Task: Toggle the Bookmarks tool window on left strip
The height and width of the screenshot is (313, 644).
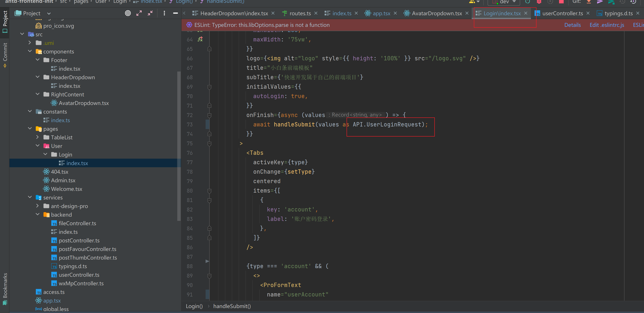Action: (5, 289)
